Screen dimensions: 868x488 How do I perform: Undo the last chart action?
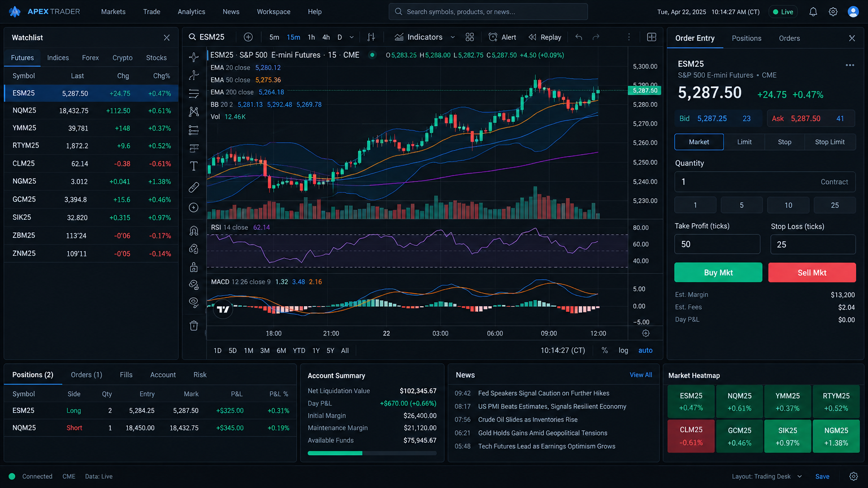point(579,37)
